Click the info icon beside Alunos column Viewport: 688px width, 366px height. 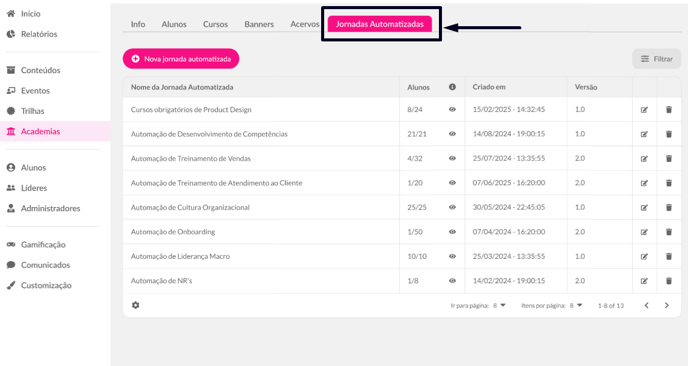(452, 87)
